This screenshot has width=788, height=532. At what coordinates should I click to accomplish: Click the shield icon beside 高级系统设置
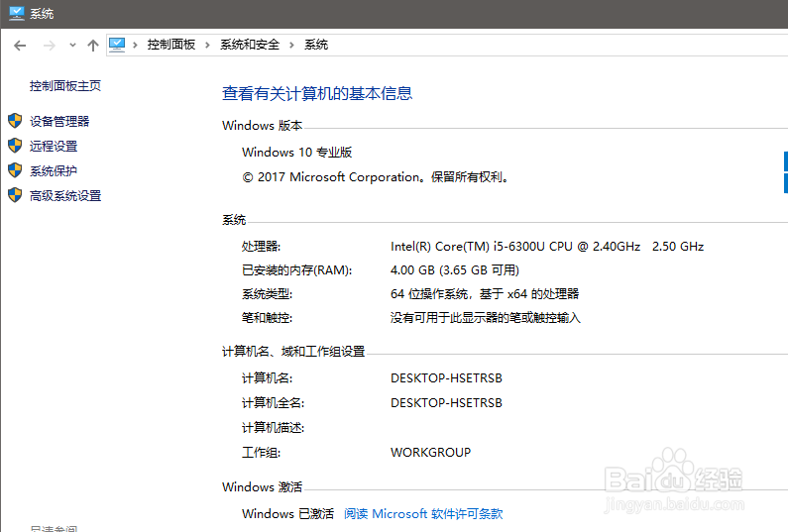click(x=15, y=195)
